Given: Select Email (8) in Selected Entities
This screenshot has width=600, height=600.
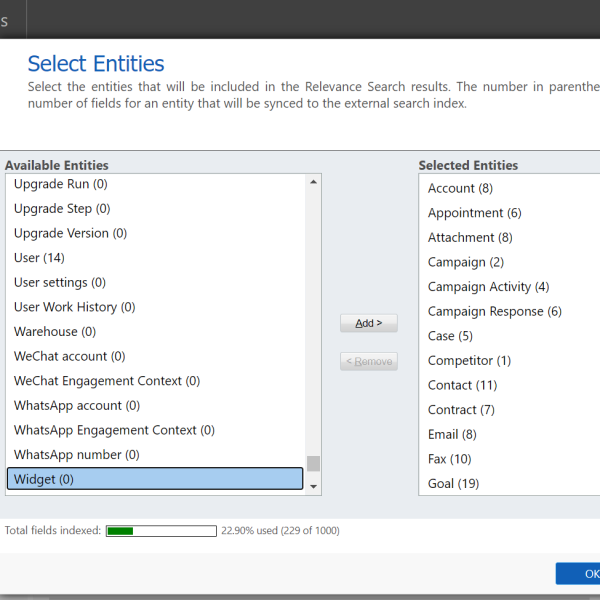Looking at the screenshot, I should (452, 434).
